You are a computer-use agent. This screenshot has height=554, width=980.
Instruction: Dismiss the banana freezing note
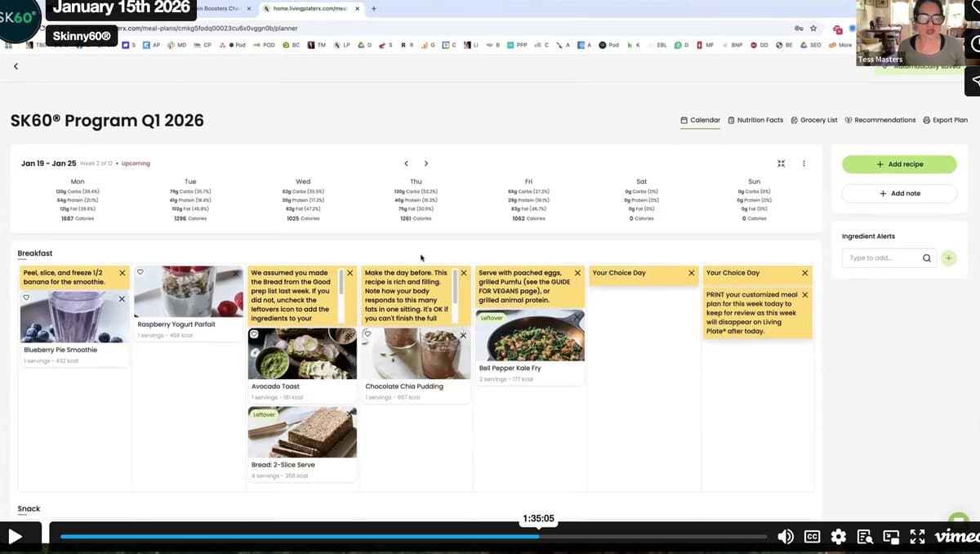122,273
